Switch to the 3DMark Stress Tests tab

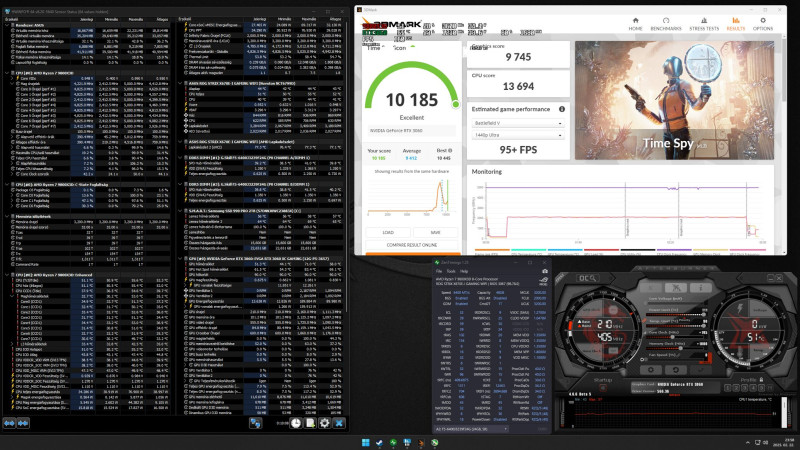[704, 24]
